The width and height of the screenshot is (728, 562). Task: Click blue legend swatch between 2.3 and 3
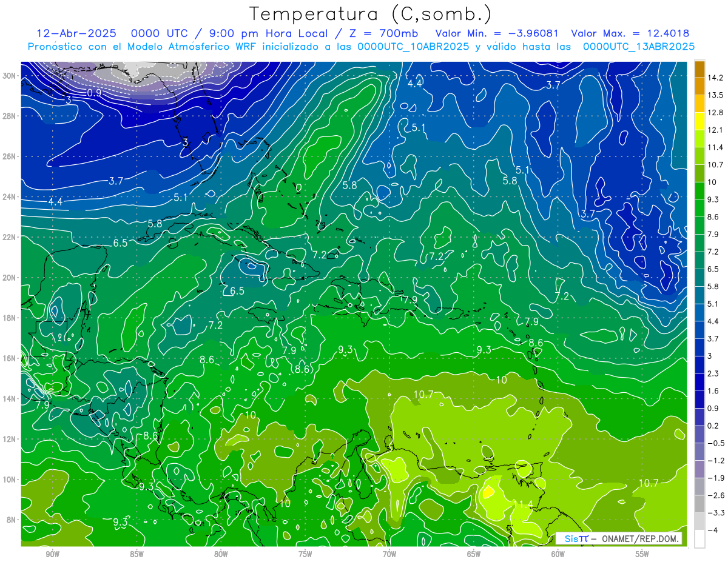(x=700, y=364)
